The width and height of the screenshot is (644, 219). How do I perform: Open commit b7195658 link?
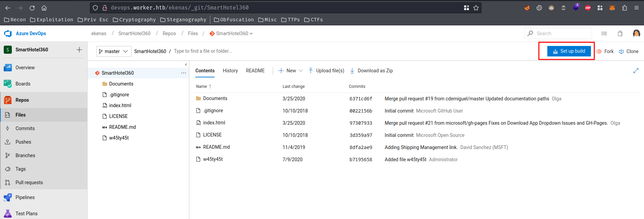click(361, 160)
